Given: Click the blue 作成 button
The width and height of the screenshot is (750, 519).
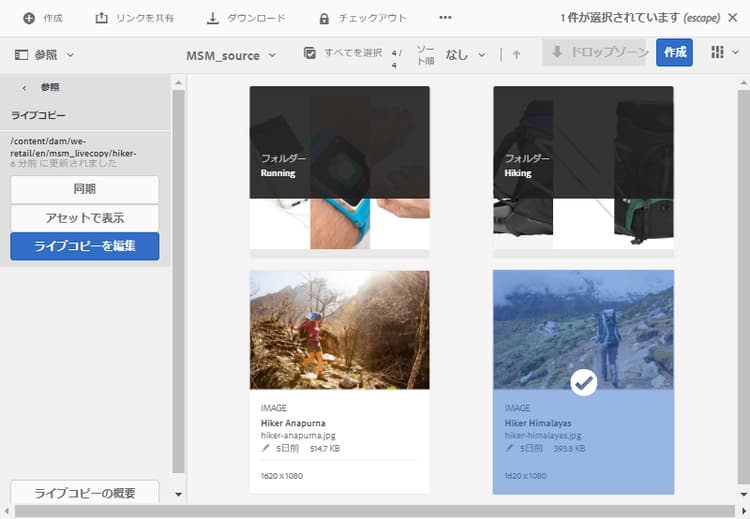Looking at the screenshot, I should click(x=674, y=52).
